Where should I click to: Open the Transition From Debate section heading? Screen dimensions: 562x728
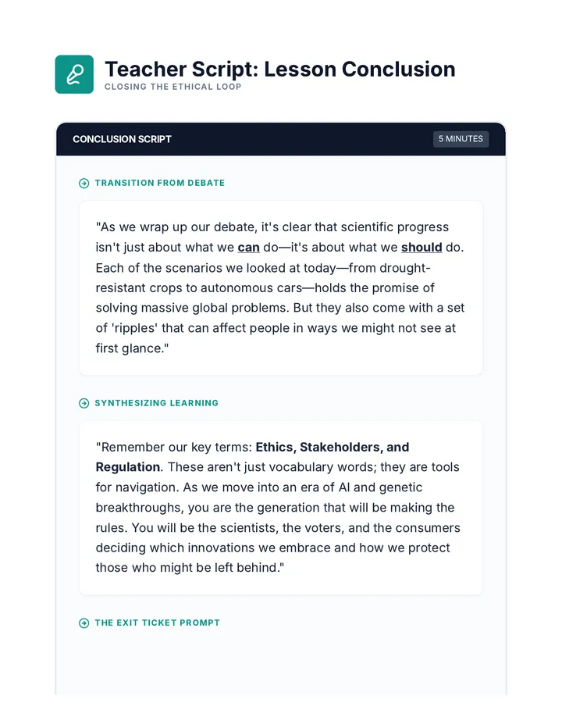tap(160, 183)
